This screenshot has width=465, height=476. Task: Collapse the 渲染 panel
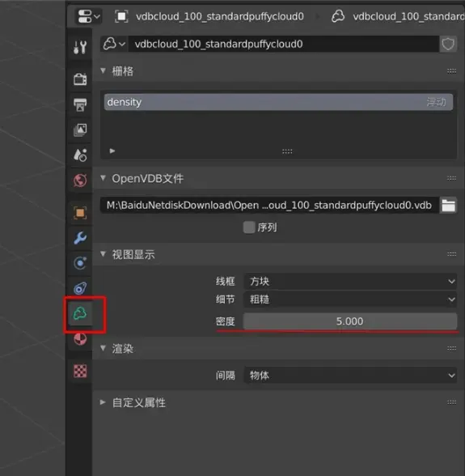point(104,348)
